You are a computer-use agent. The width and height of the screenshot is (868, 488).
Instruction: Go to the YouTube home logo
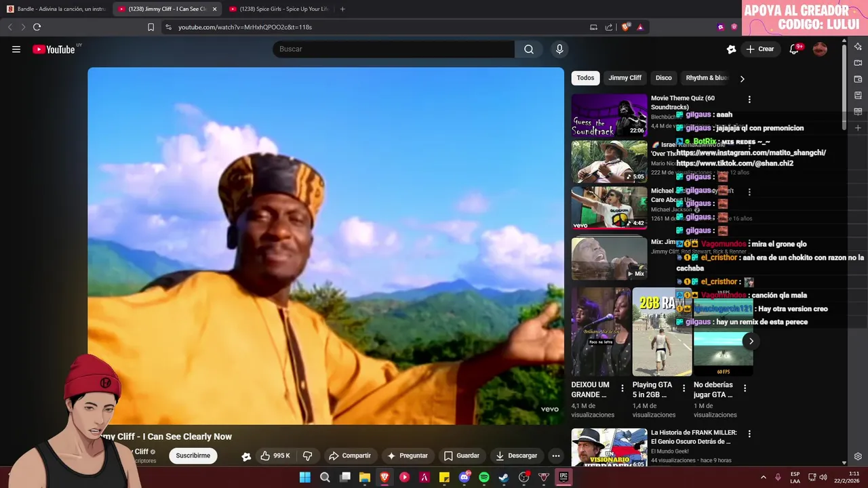click(x=54, y=49)
